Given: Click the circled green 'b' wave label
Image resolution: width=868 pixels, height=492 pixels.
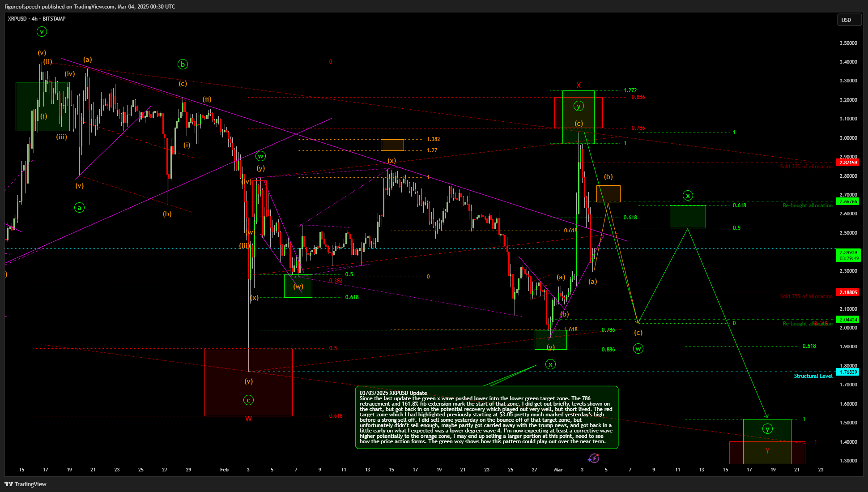Looking at the screenshot, I should click(x=183, y=64).
